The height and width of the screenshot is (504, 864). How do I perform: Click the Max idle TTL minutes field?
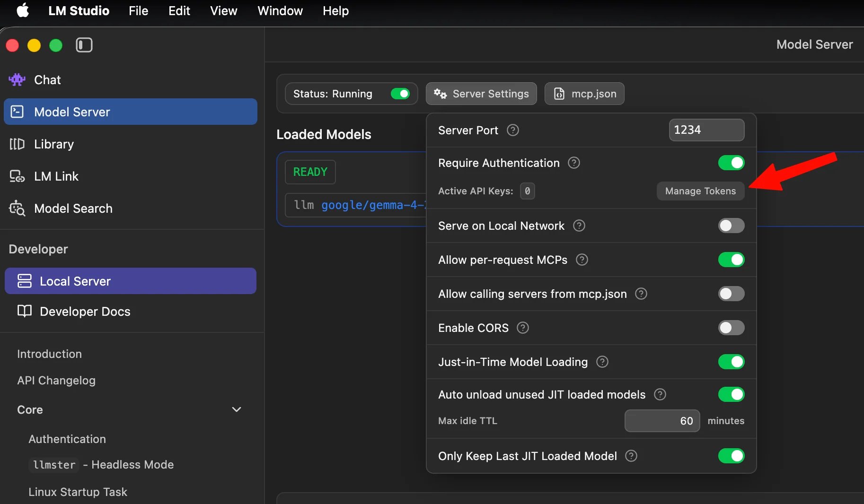point(662,421)
